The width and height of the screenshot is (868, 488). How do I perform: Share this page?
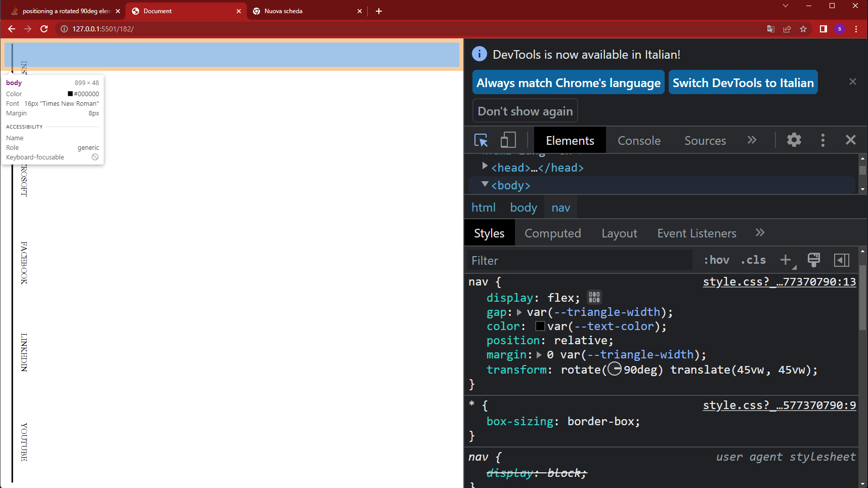coord(787,29)
